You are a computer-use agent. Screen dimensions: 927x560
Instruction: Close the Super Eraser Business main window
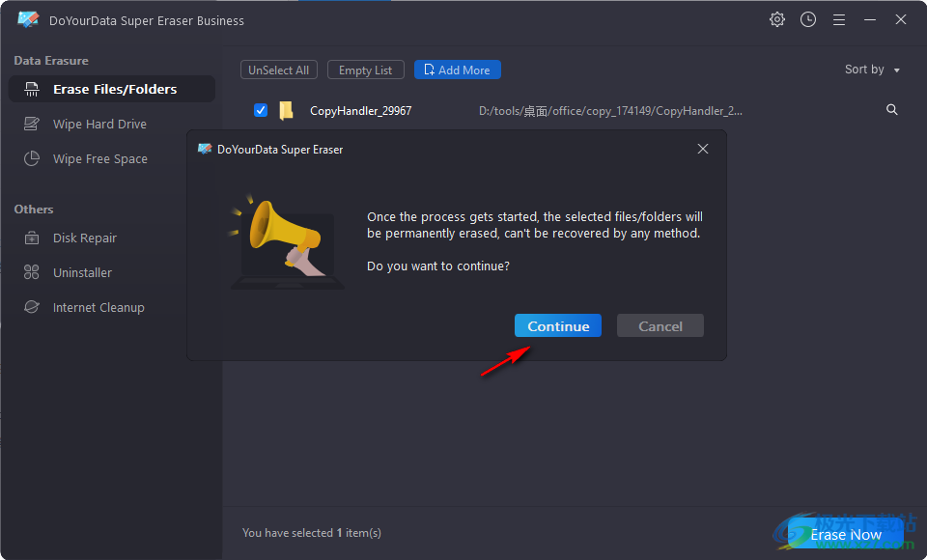(901, 19)
